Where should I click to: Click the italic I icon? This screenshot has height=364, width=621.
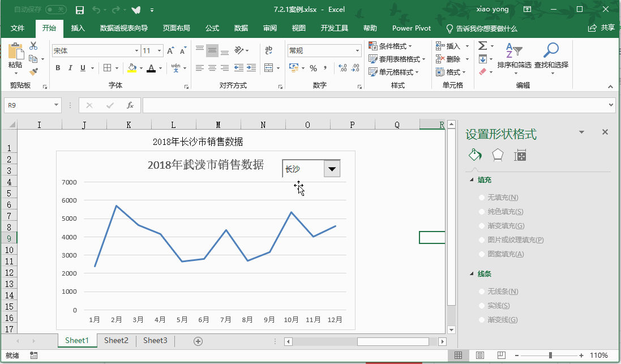click(x=70, y=68)
